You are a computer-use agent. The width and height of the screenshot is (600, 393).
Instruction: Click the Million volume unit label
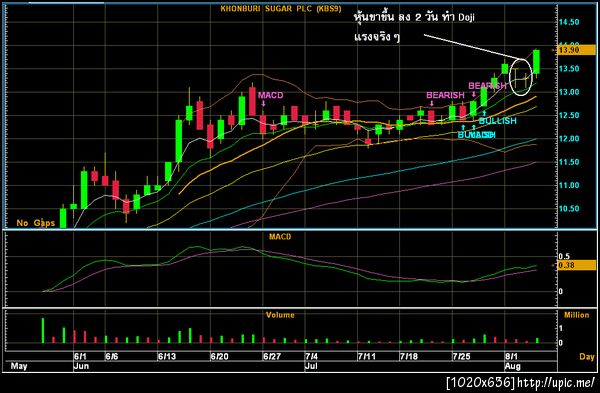click(576, 315)
